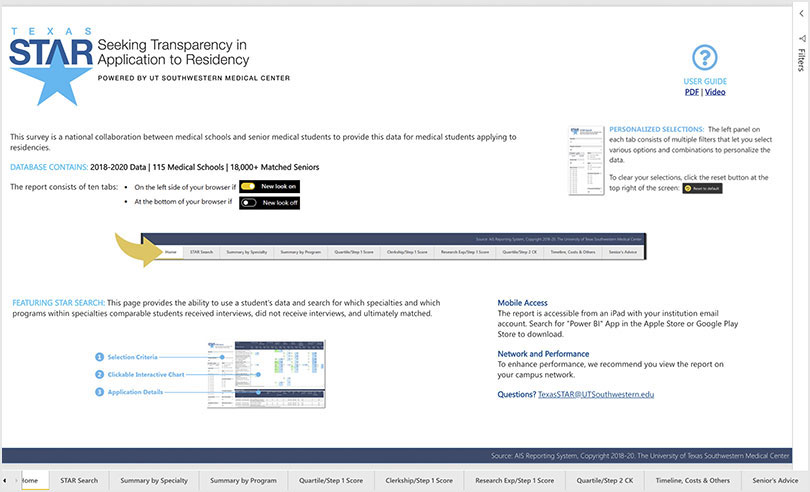The width and height of the screenshot is (810, 492).
Task: Click the 'Selection Criteria' label
Action: pos(132,357)
